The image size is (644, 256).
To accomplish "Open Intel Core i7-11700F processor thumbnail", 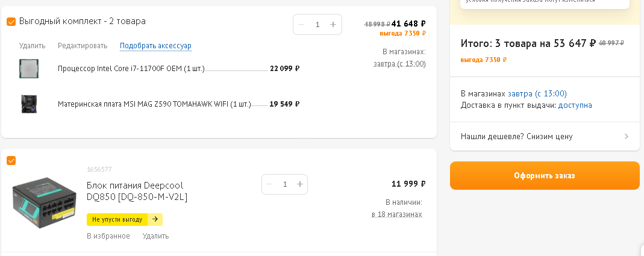I will [x=28, y=69].
